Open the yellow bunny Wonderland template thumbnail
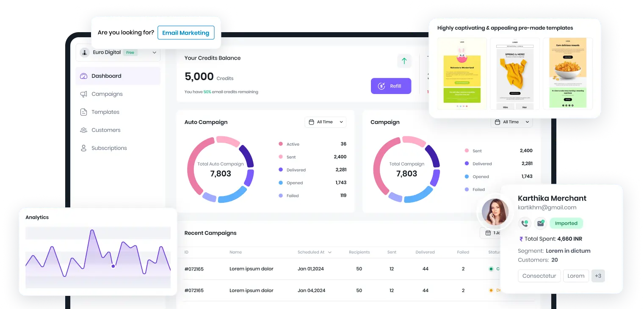The height and width of the screenshot is (309, 644). [462, 74]
